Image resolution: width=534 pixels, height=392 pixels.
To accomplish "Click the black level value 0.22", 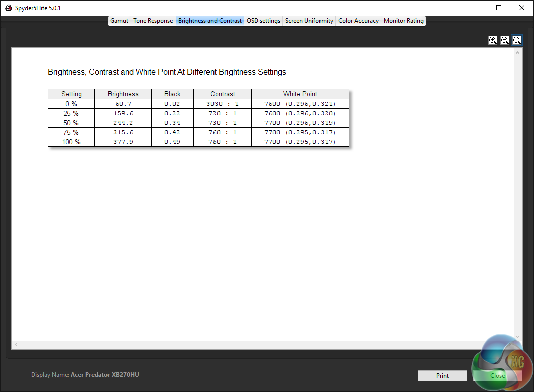I will click(x=172, y=113).
